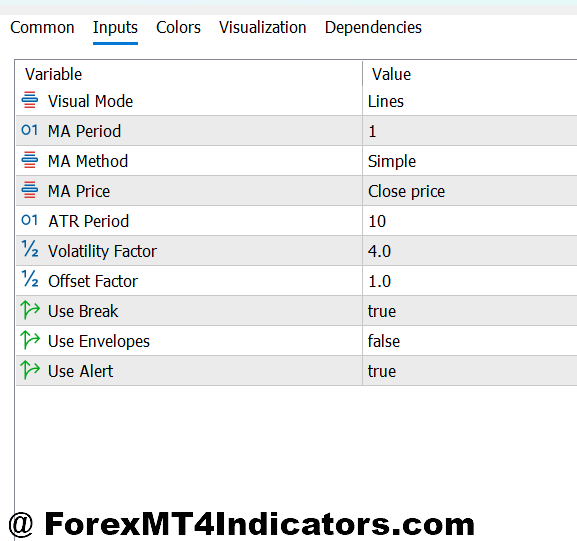The width and height of the screenshot is (577, 541).
Task: Click the enum icon beside MA Method
Action: click(30, 160)
